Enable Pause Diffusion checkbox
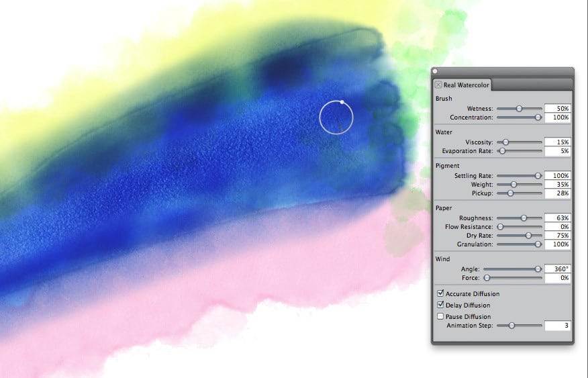The image size is (588, 378). pyautogui.click(x=440, y=316)
